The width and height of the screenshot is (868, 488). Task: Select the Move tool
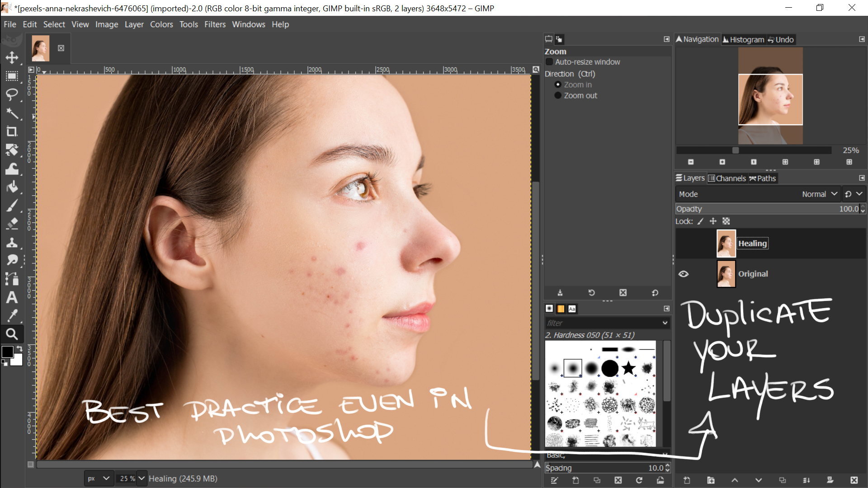[12, 57]
